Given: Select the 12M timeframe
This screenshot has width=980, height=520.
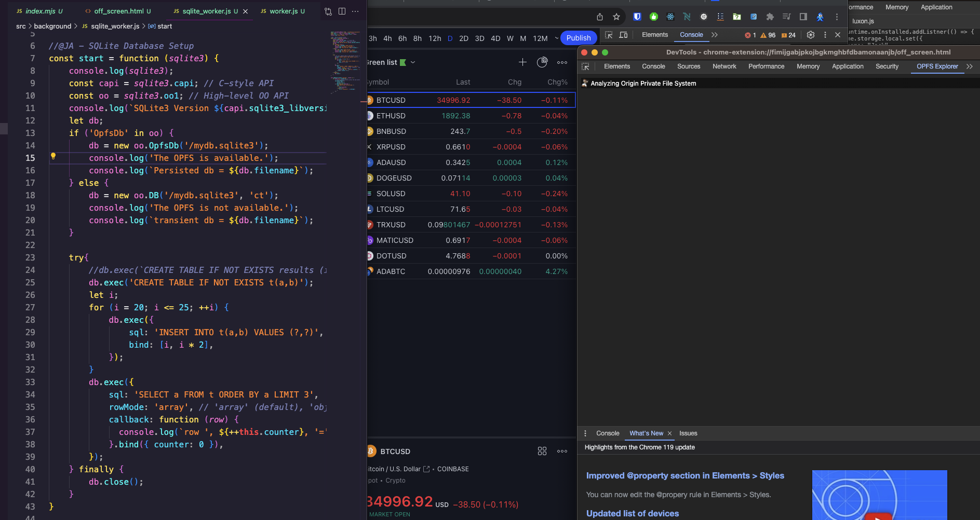Looking at the screenshot, I should 540,38.
